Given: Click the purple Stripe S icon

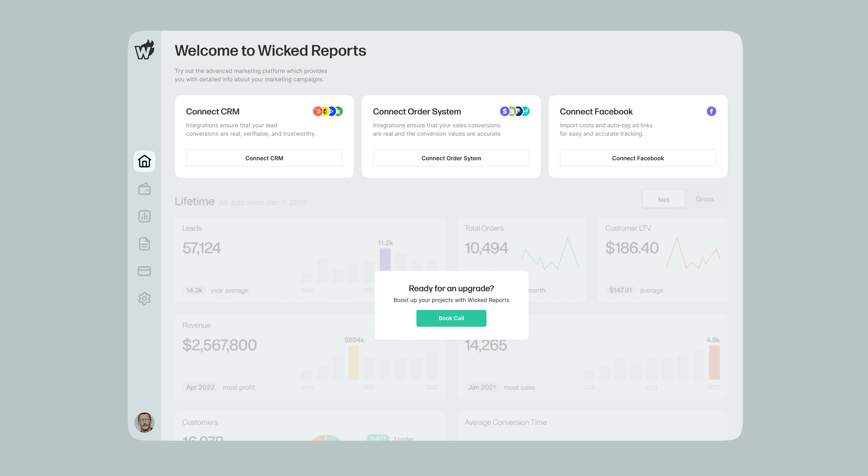Looking at the screenshot, I should 505,111.
